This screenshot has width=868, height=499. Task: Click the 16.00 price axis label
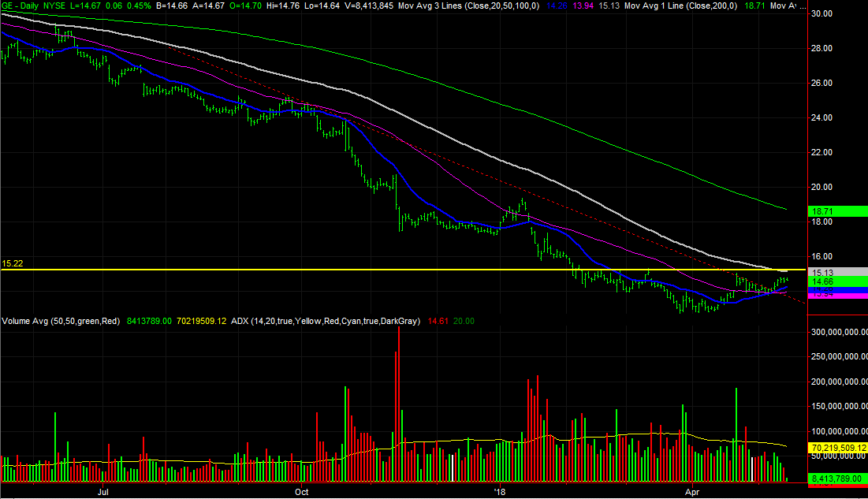pyautogui.click(x=821, y=256)
